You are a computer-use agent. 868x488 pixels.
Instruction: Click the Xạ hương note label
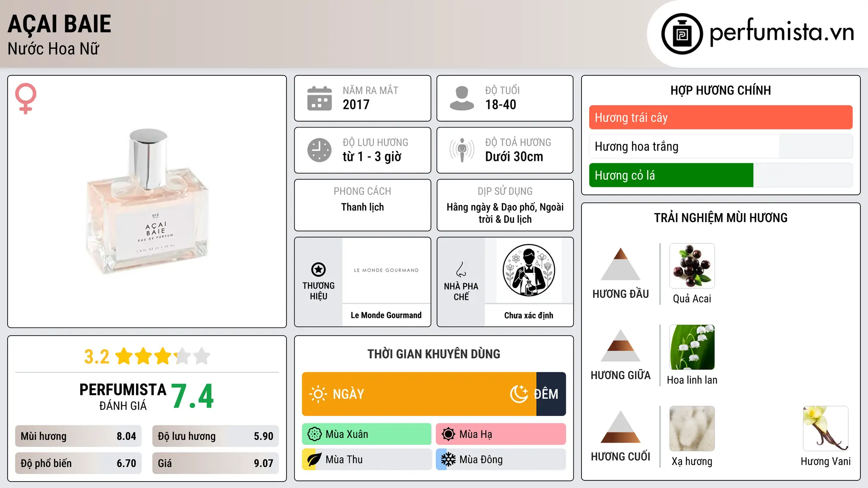[x=692, y=461]
